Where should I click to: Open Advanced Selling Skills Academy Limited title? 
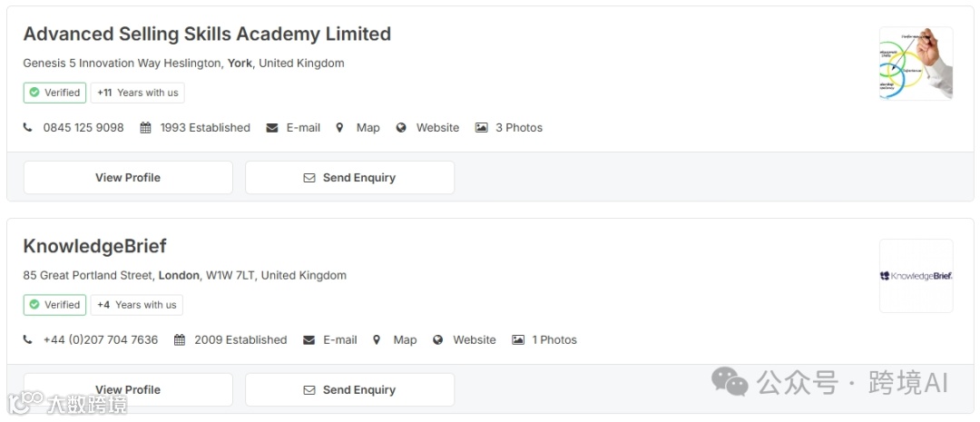click(207, 34)
